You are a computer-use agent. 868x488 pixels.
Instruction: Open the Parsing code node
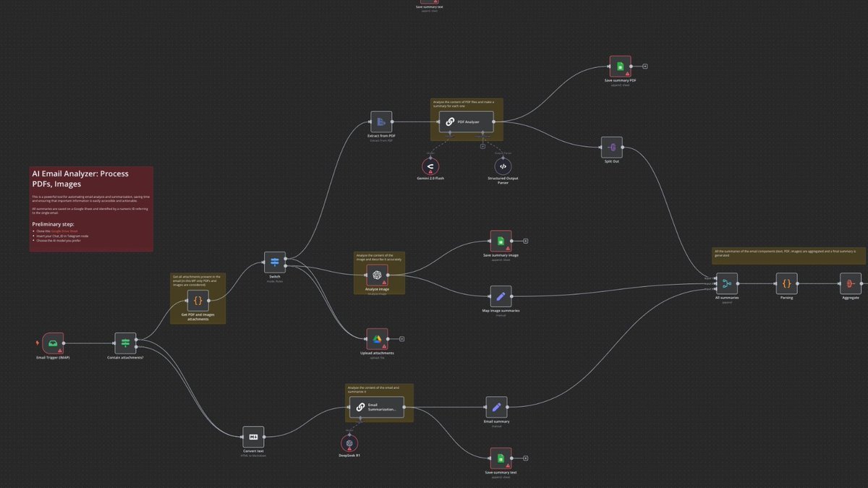coord(786,284)
